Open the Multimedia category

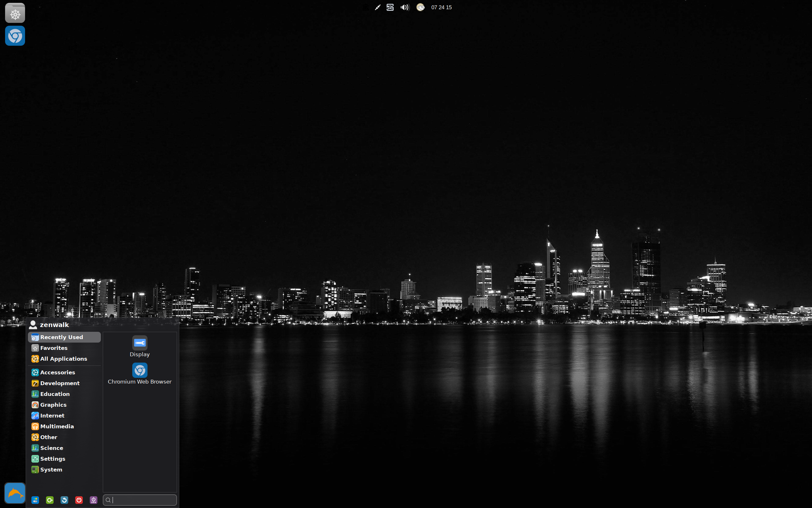[64, 426]
